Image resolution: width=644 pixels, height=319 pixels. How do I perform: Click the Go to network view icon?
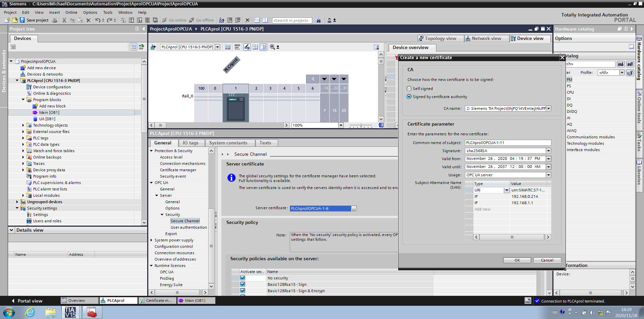point(153,47)
